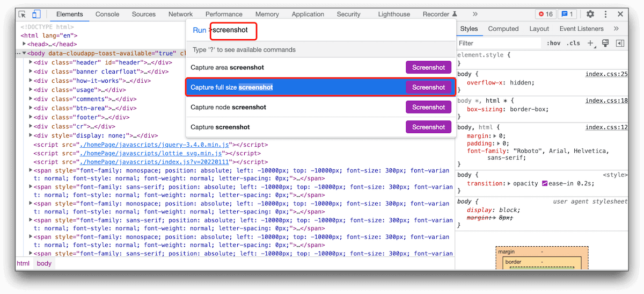Expand the div class header node
This screenshot has width=644, height=294.
(x=31, y=62)
